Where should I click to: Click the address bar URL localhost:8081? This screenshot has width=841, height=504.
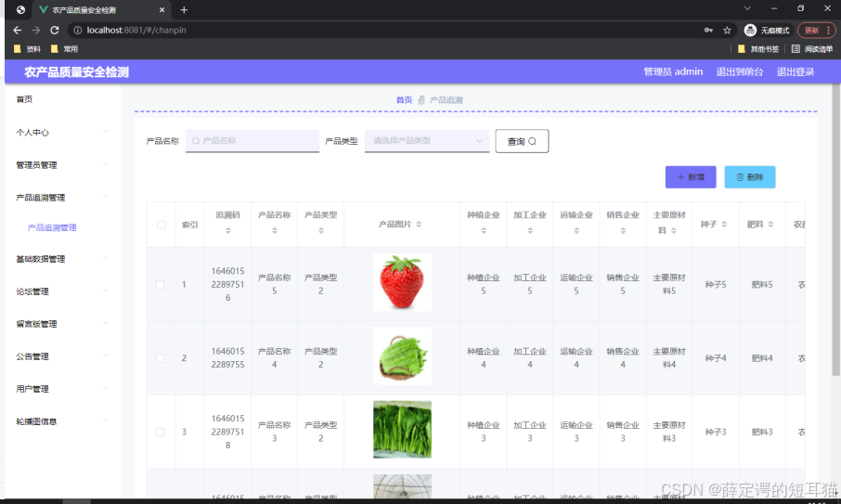click(x=136, y=30)
